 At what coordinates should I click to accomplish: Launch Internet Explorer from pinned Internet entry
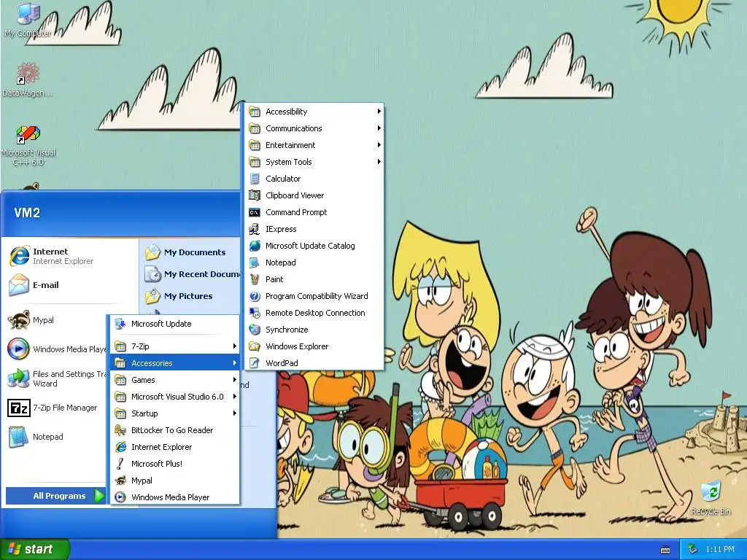pos(69,256)
